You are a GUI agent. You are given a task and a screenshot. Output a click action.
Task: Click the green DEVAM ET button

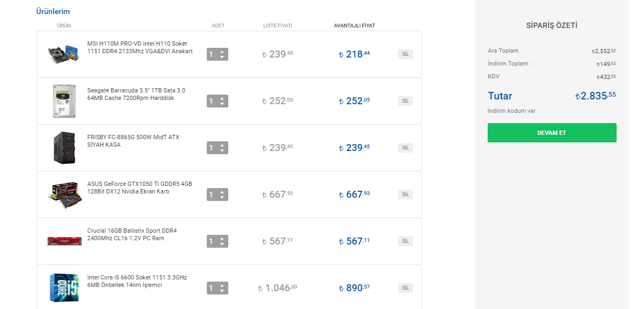552,133
